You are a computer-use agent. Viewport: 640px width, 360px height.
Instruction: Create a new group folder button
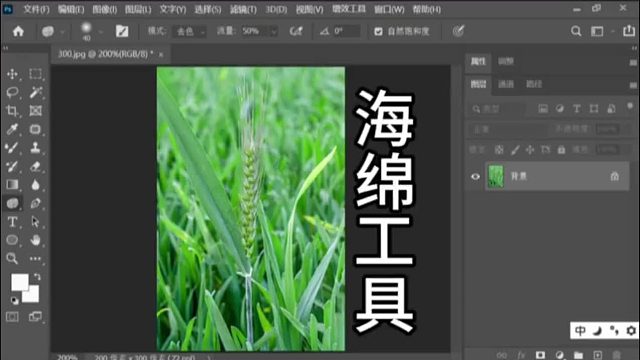point(578,355)
